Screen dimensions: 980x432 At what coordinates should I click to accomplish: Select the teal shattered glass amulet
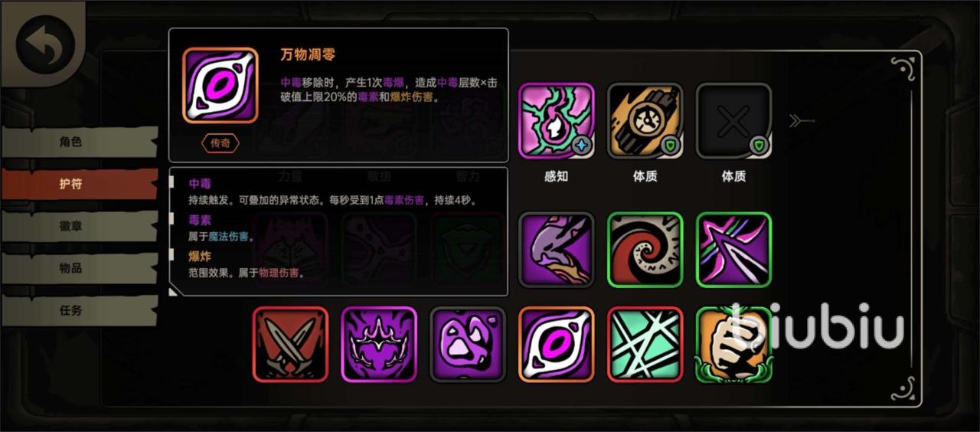[645, 344]
